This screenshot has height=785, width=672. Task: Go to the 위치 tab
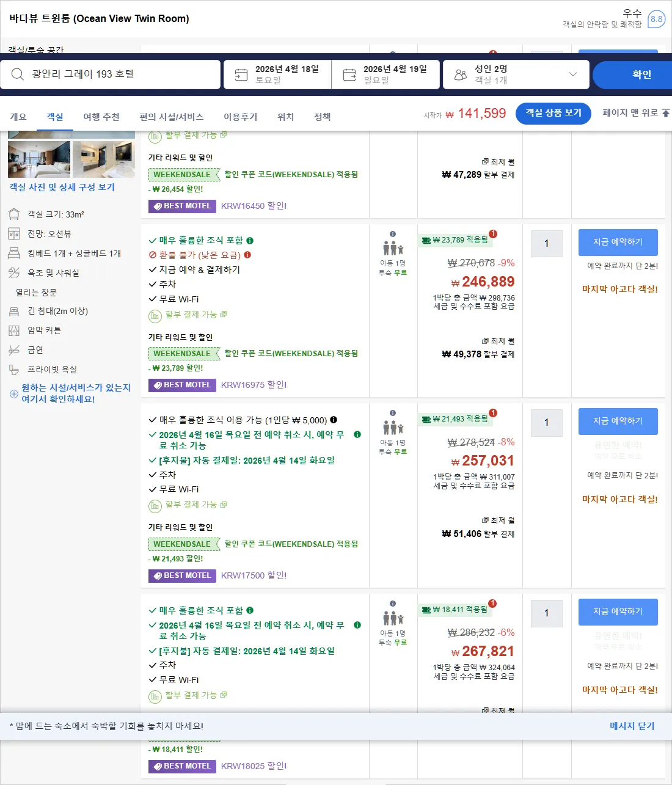pos(286,117)
